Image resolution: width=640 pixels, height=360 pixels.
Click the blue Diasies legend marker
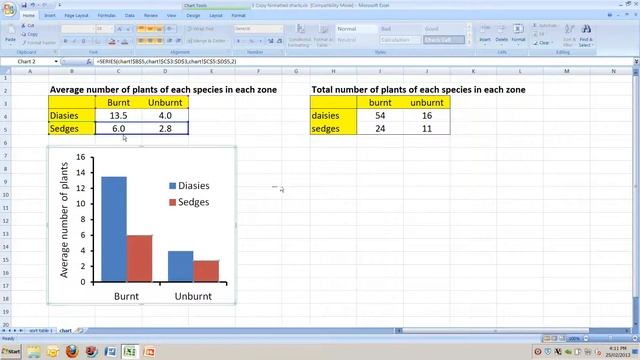tap(172, 186)
